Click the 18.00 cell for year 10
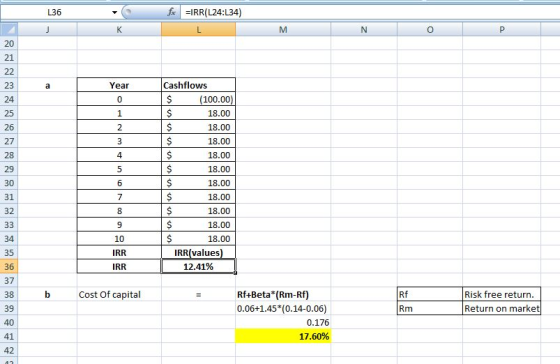Image resolution: width=560 pixels, height=364 pixels. click(199, 238)
